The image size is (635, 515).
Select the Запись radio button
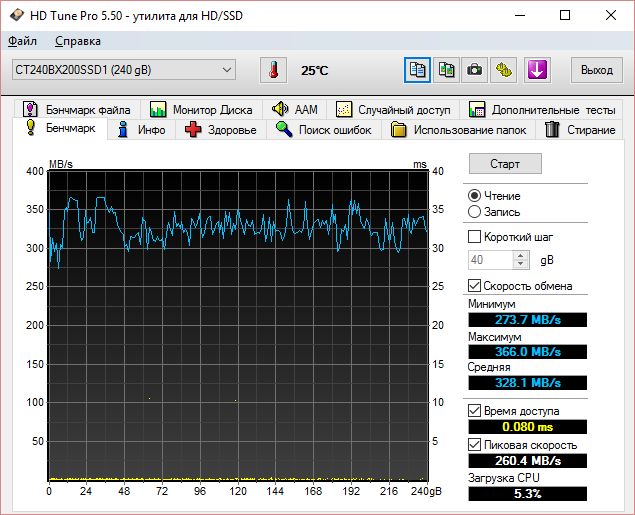click(x=474, y=212)
